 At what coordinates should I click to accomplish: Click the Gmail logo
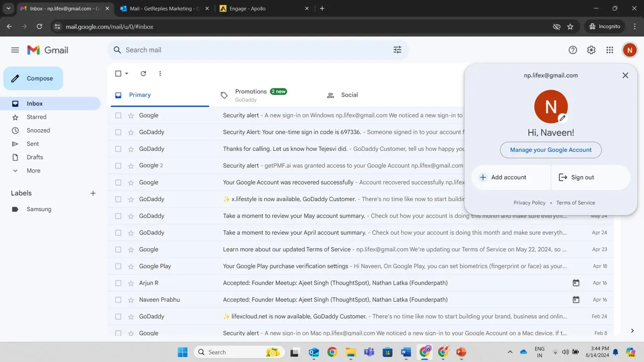tap(48, 50)
